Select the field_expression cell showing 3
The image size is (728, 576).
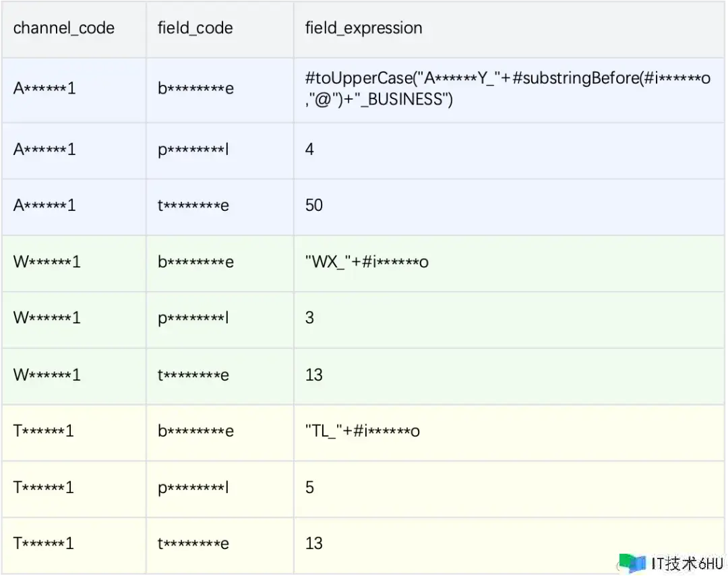point(309,318)
